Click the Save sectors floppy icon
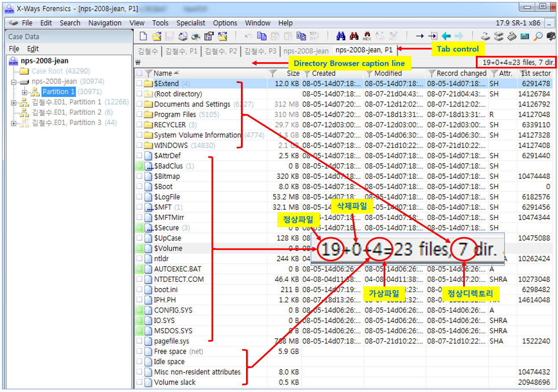 [x=170, y=36]
